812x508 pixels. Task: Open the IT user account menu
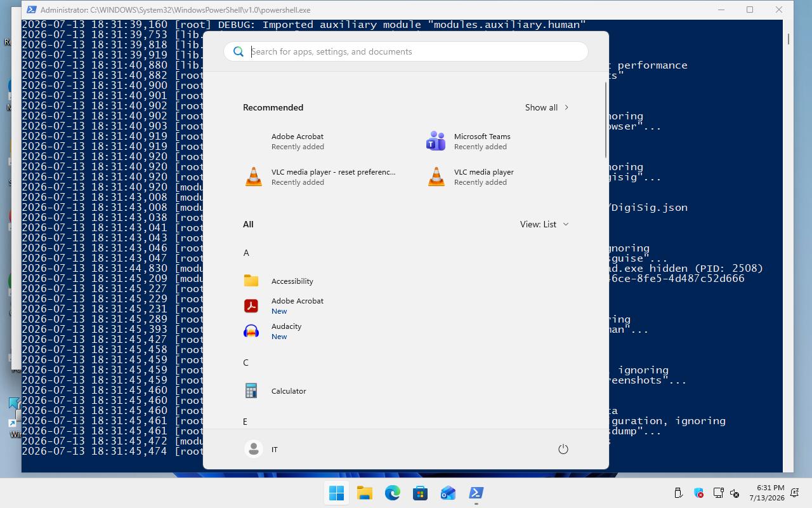click(x=261, y=449)
